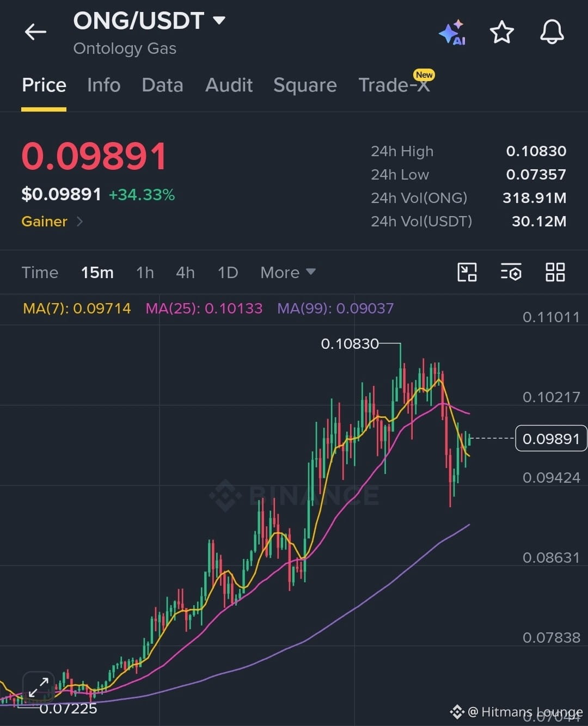Image resolution: width=588 pixels, height=726 pixels.
Task: Expand chart to fullscreen with arrows icon
Action: click(x=39, y=687)
